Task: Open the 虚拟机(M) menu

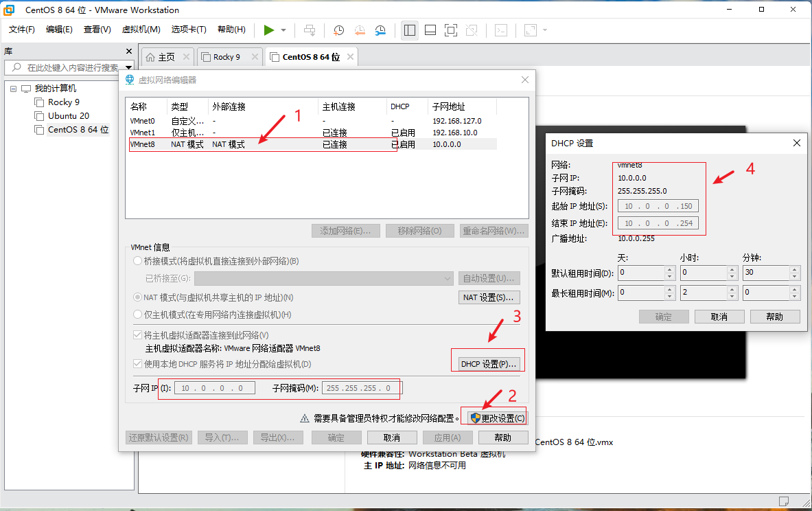Action: coord(141,30)
